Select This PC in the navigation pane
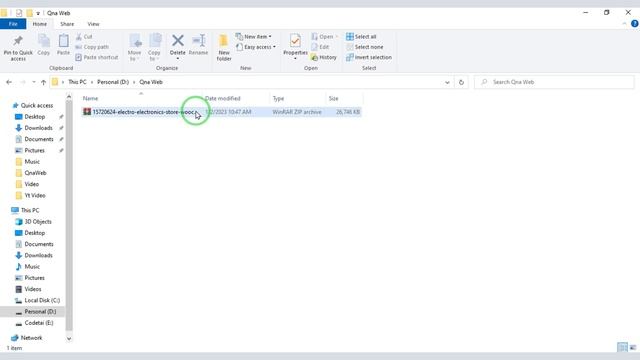This screenshot has width=640, height=360. coord(30,210)
